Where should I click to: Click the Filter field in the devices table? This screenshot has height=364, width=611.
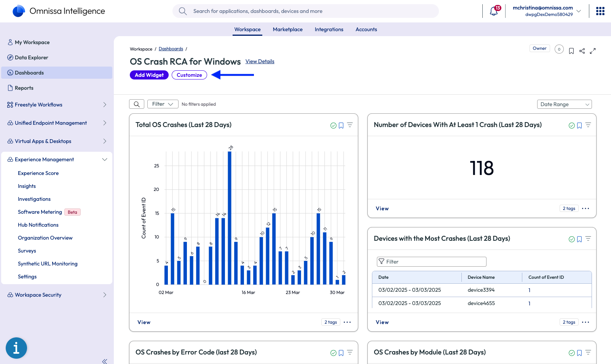tap(431, 262)
